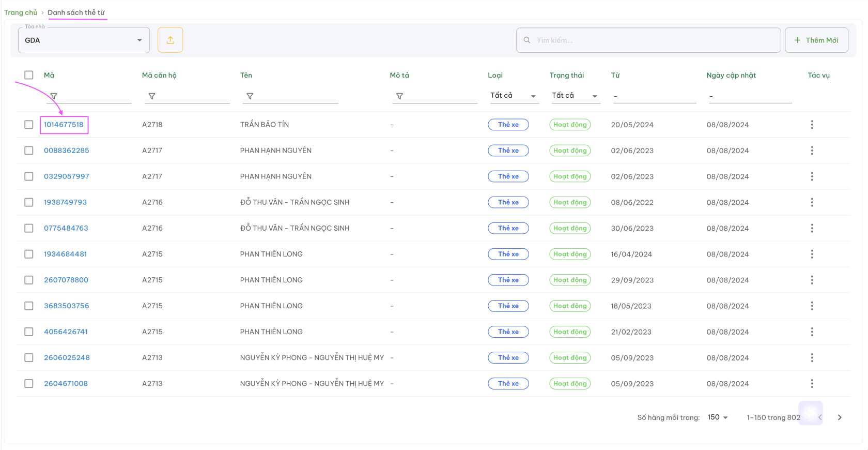
Task: Open actions menu for card 0088362285
Action: [x=812, y=151]
